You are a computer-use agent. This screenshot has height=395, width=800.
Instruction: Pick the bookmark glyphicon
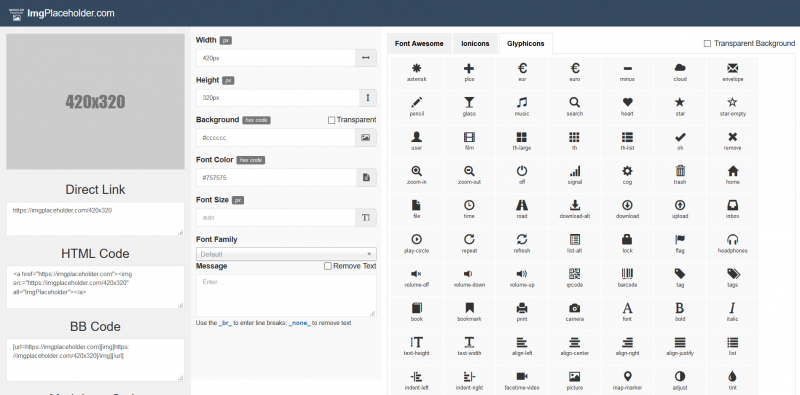469,313
